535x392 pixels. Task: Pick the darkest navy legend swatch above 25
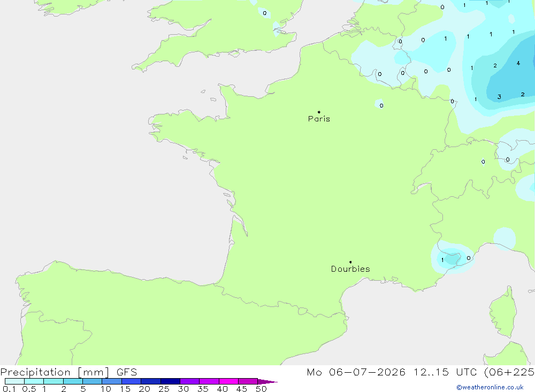point(170,381)
